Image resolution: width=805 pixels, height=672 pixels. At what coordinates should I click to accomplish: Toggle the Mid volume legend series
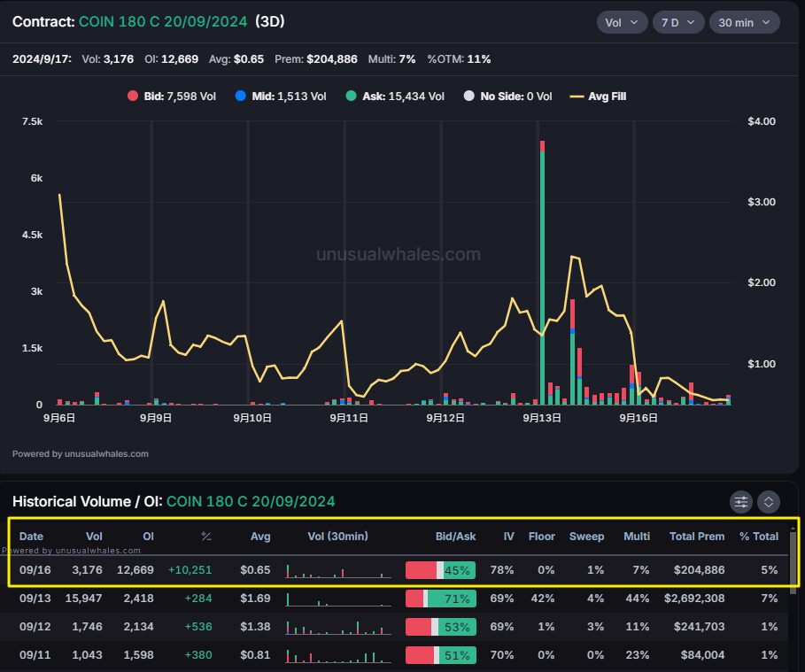(281, 97)
